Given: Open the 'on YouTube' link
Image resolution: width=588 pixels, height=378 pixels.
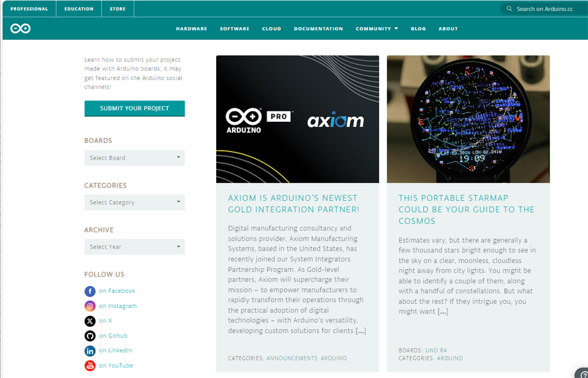Looking at the screenshot, I should tap(116, 365).
